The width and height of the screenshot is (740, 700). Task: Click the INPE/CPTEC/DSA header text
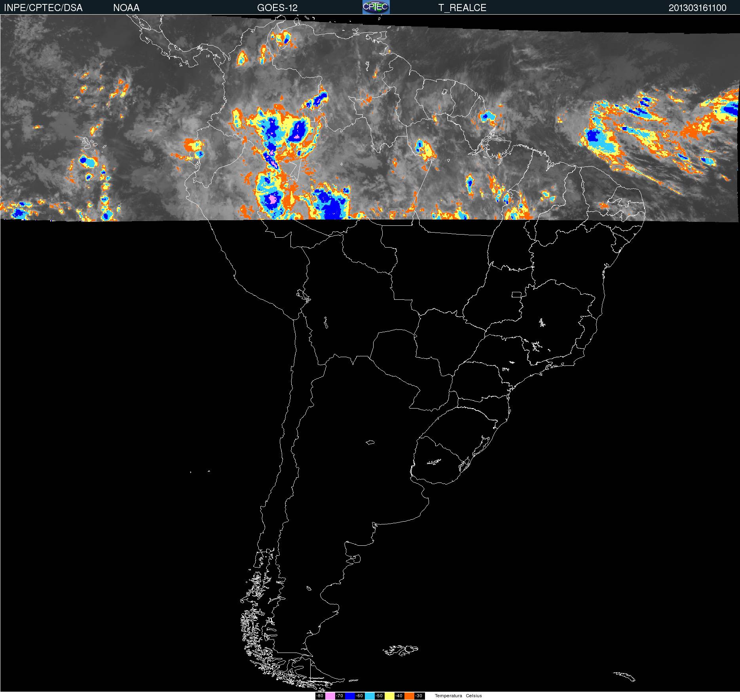(43, 8)
